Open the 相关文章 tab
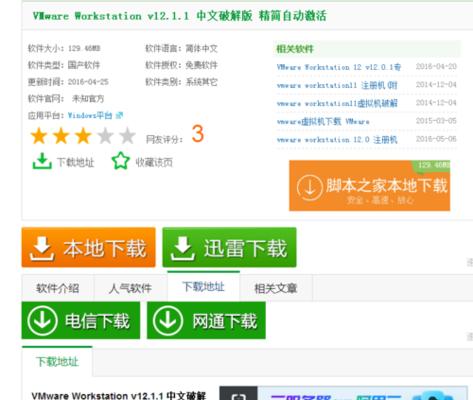 coord(276,288)
